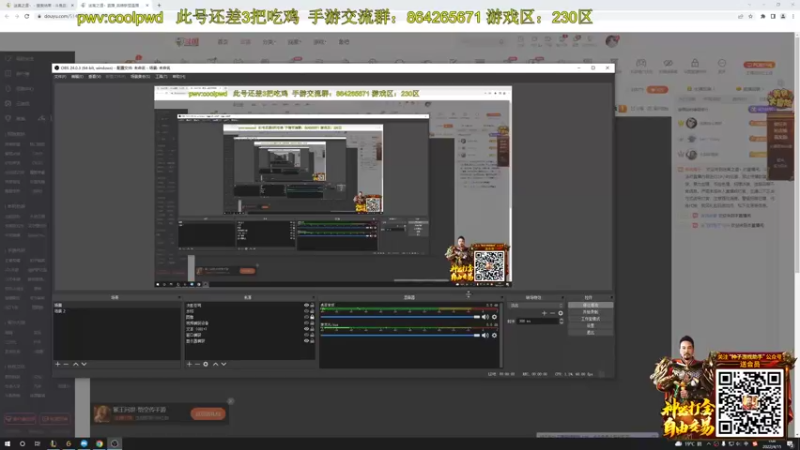Pop out the Scenes dock via header icon
The width and height of the screenshot is (800, 450).
(179, 297)
